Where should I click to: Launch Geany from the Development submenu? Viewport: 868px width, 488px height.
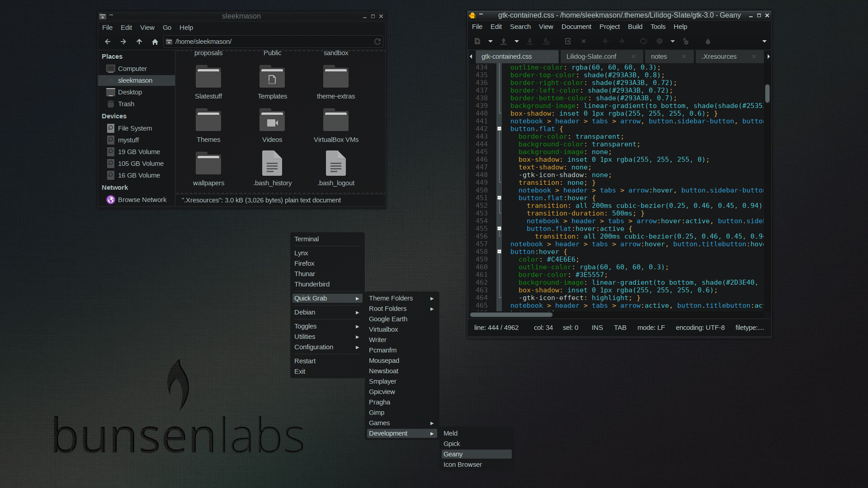point(476,454)
